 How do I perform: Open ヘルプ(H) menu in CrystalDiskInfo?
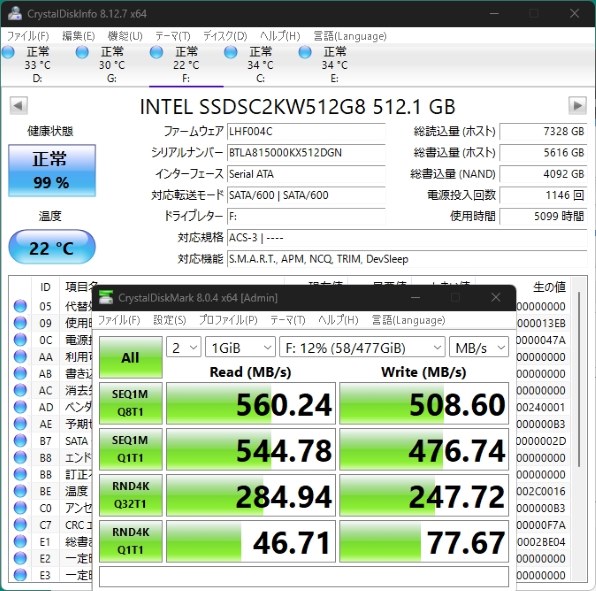click(280, 36)
